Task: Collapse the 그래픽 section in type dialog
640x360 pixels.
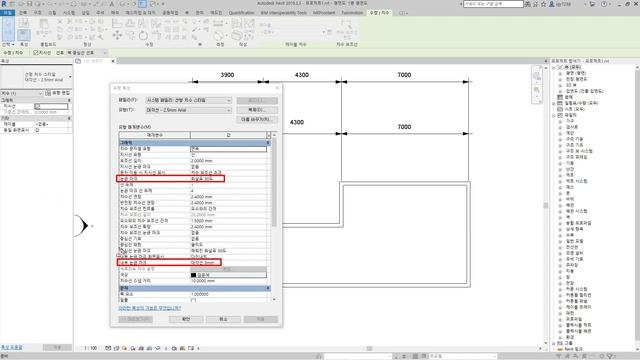Action: click(x=268, y=143)
